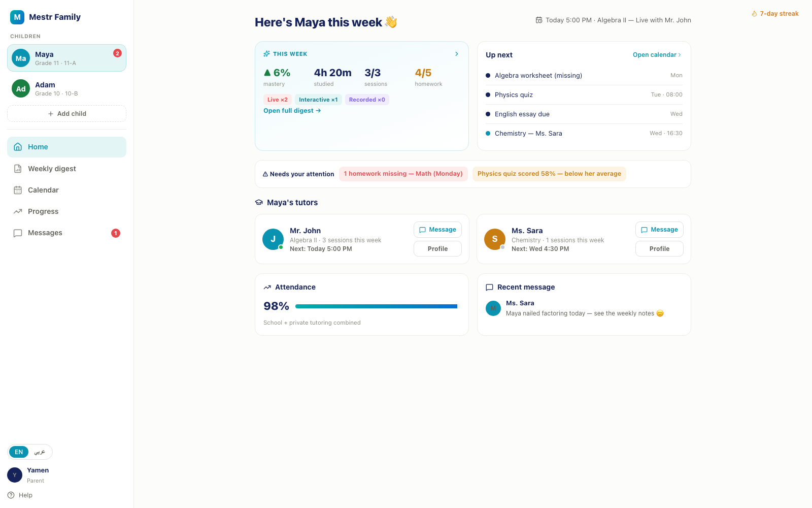
Task: Click the Progress trend icon
Action: tap(18, 211)
